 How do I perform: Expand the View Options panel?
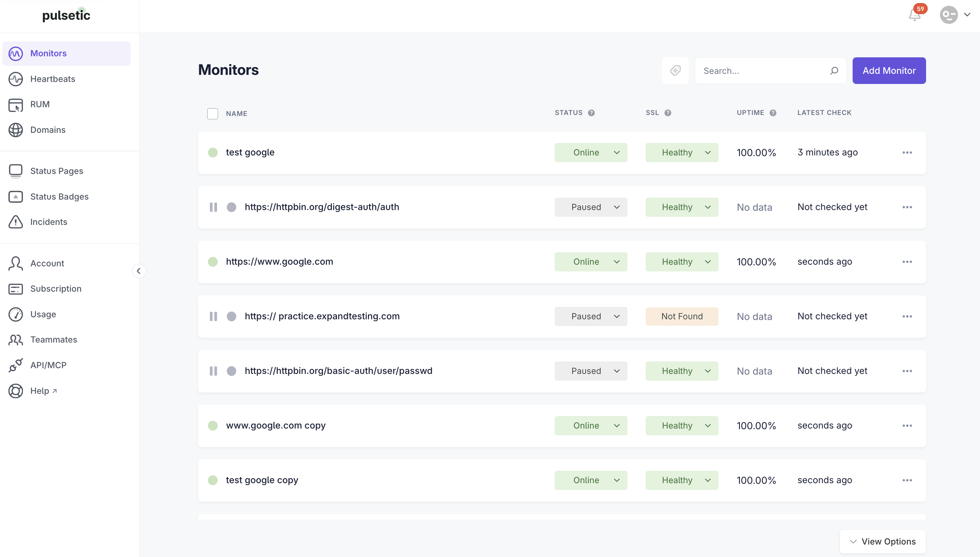pos(883,542)
